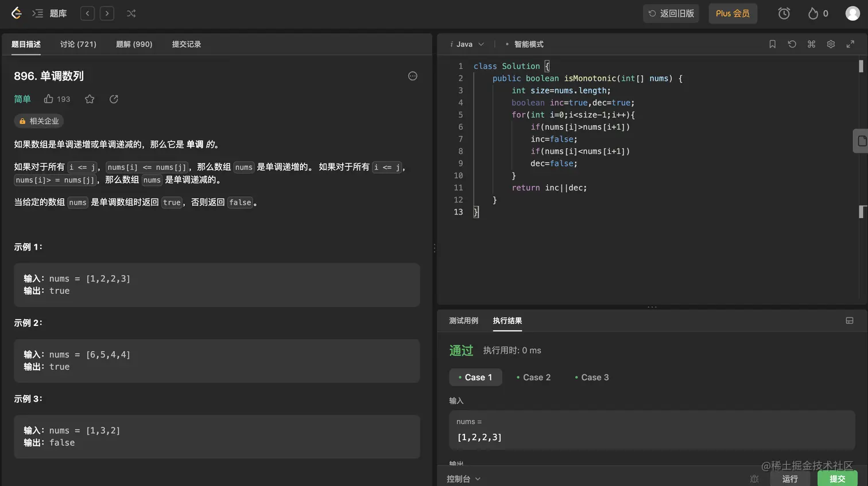The height and width of the screenshot is (486, 868).
Task: Select Case 3 result
Action: pos(592,377)
